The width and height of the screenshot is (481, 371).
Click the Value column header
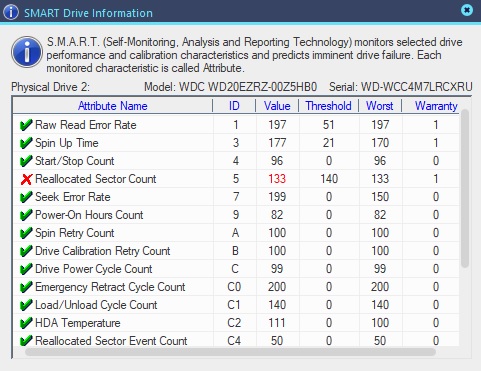[x=277, y=106]
